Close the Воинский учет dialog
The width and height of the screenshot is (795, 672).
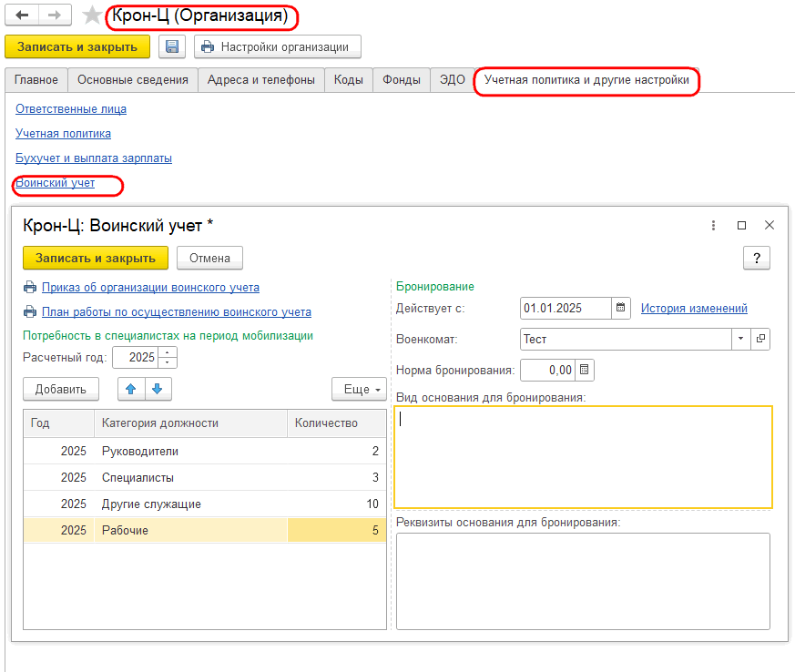pos(770,225)
